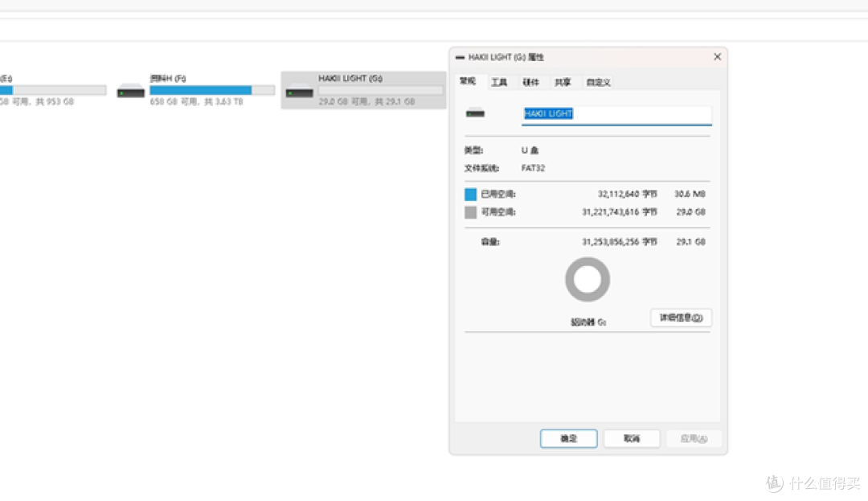Click the 确定 button
The width and height of the screenshot is (868, 501).
click(568, 438)
